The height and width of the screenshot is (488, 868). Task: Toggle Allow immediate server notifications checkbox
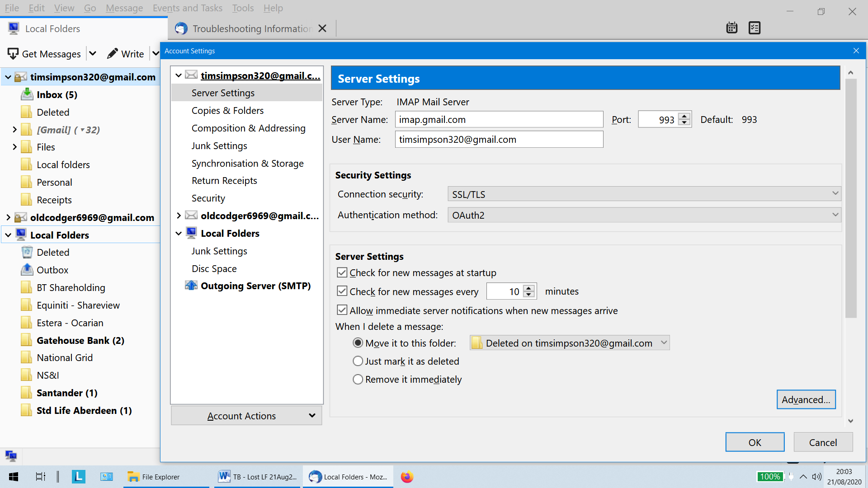342,310
